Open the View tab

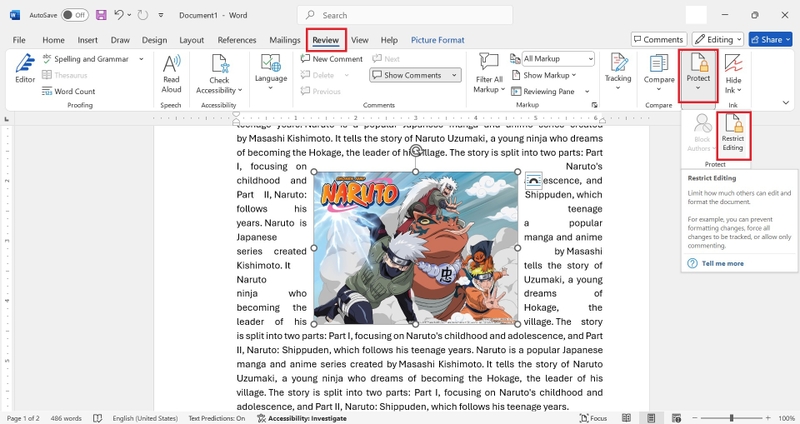point(359,40)
